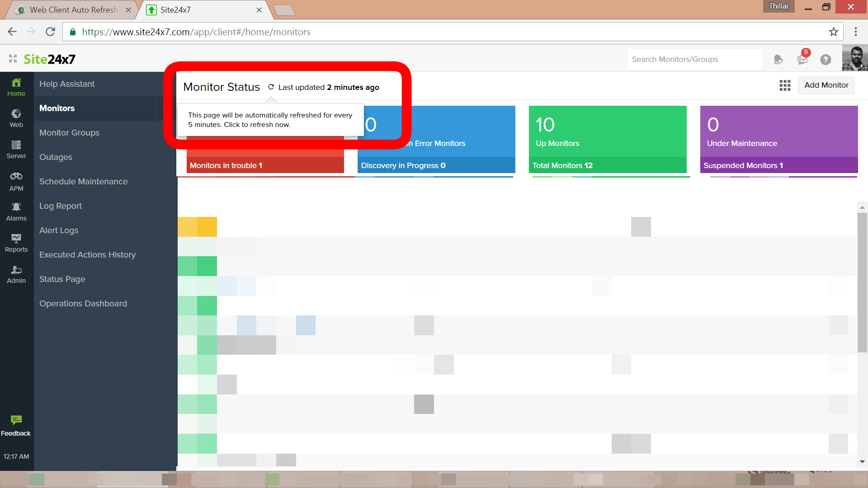Collapse sidebar using Site24x7 expand icon

[x=13, y=59]
